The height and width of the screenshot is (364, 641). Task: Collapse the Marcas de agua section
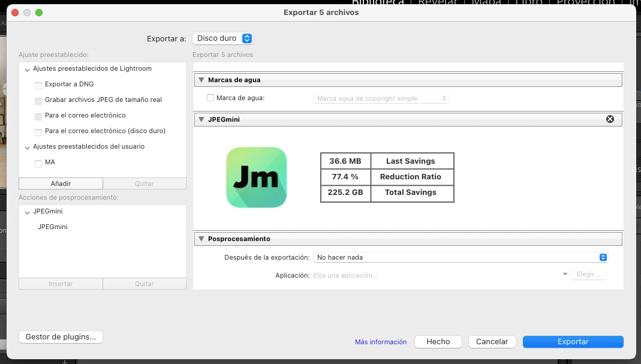click(201, 80)
